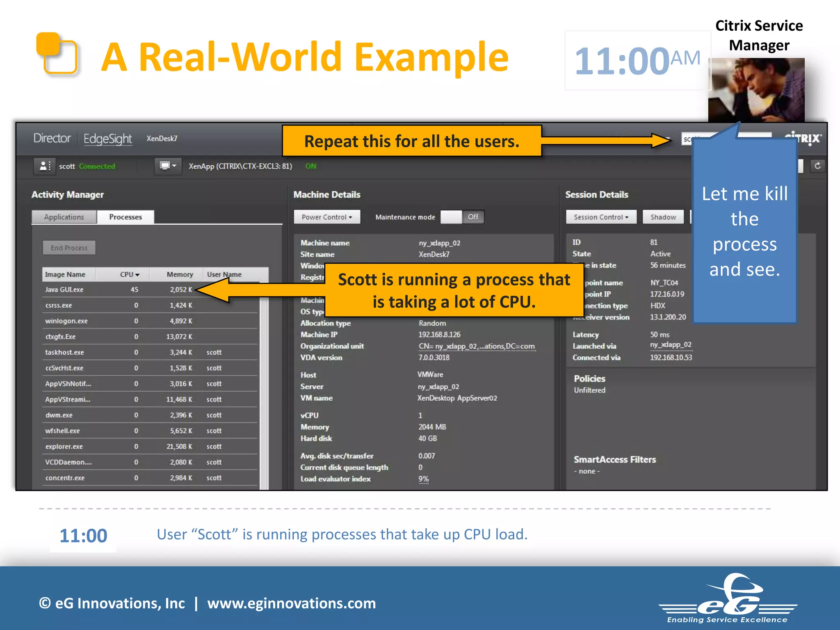
Task: Click the refresh icon at top right
Action: (x=817, y=166)
